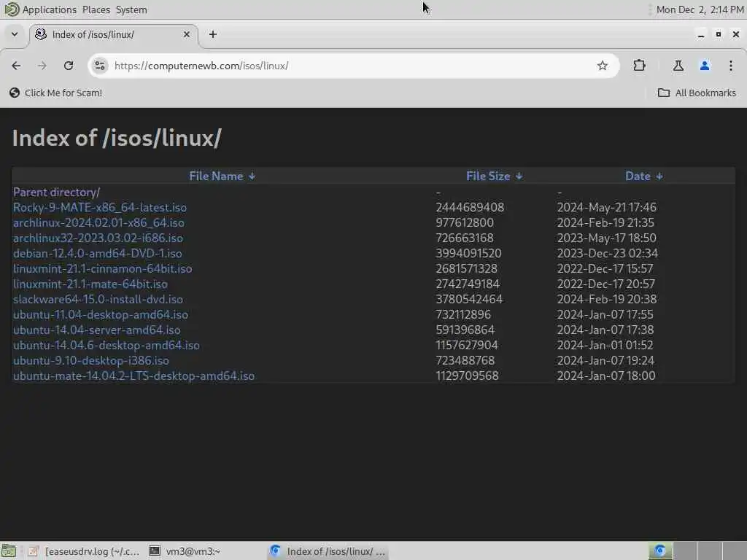
Task: Click the forward navigation arrow
Action: pos(42,66)
